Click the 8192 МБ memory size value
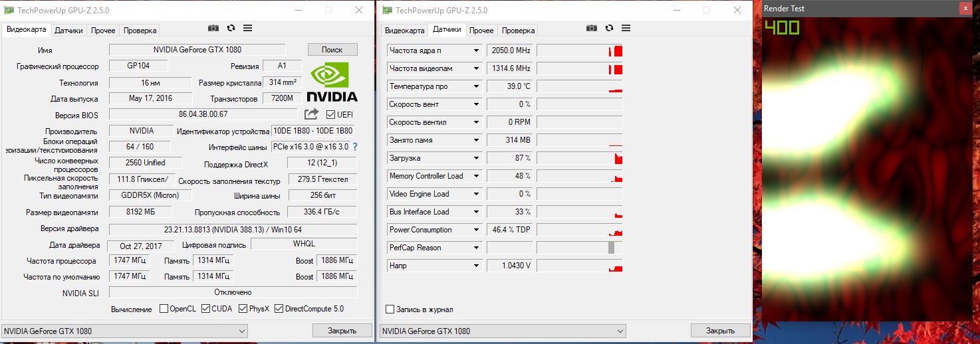This screenshot has width=980, height=344. click(140, 212)
